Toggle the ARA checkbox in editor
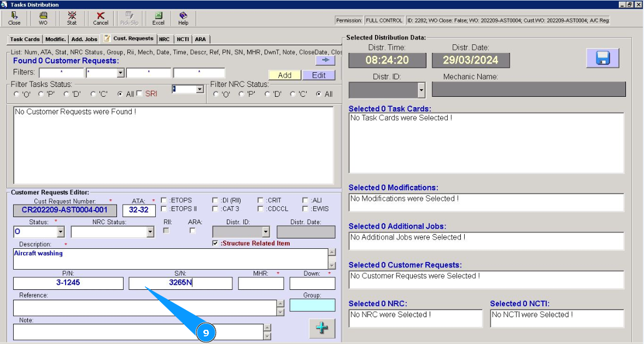Image resolution: width=644 pixels, height=344 pixels. click(x=192, y=231)
